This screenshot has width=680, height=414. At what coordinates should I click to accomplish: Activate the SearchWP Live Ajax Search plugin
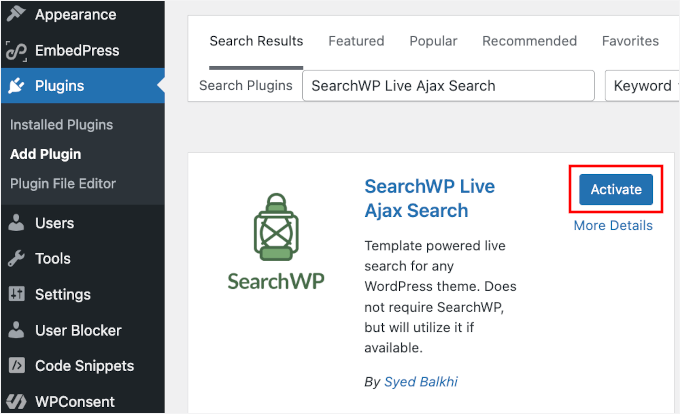[615, 190]
